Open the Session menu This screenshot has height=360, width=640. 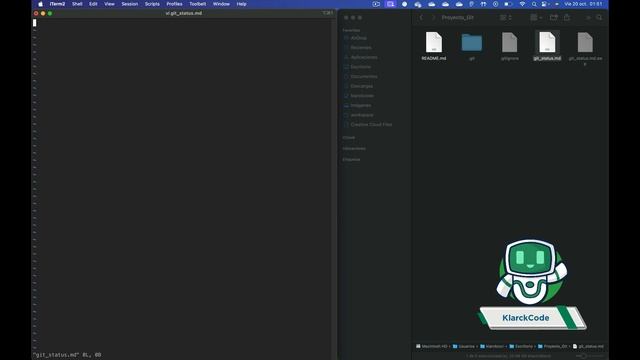(130, 4)
